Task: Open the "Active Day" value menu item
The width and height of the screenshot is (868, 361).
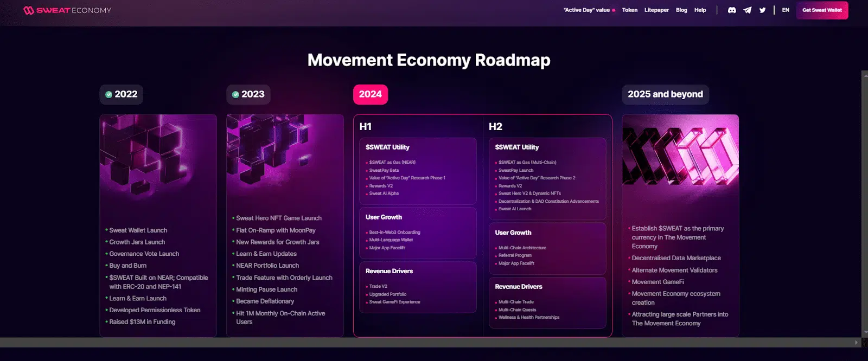Action: (x=589, y=10)
